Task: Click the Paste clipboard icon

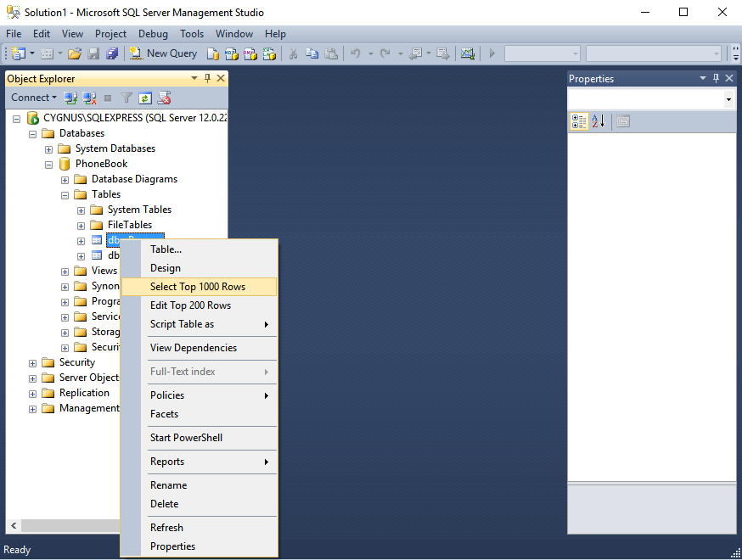Action: (x=331, y=53)
